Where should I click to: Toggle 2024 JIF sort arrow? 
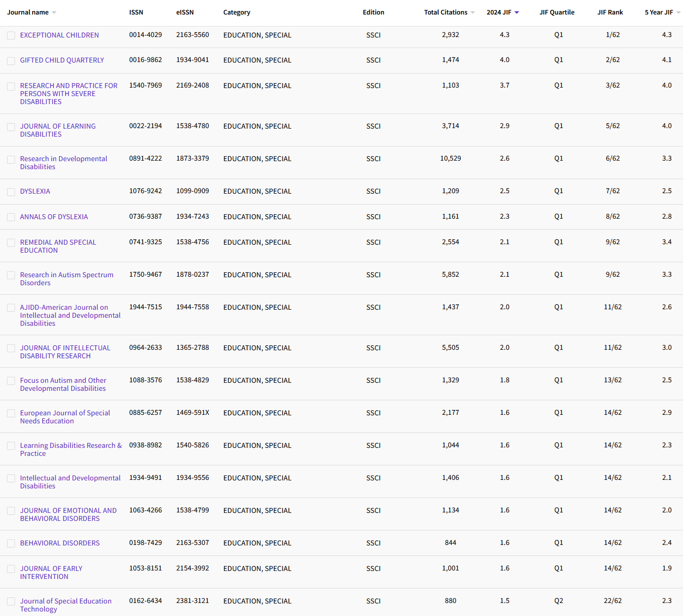point(517,13)
